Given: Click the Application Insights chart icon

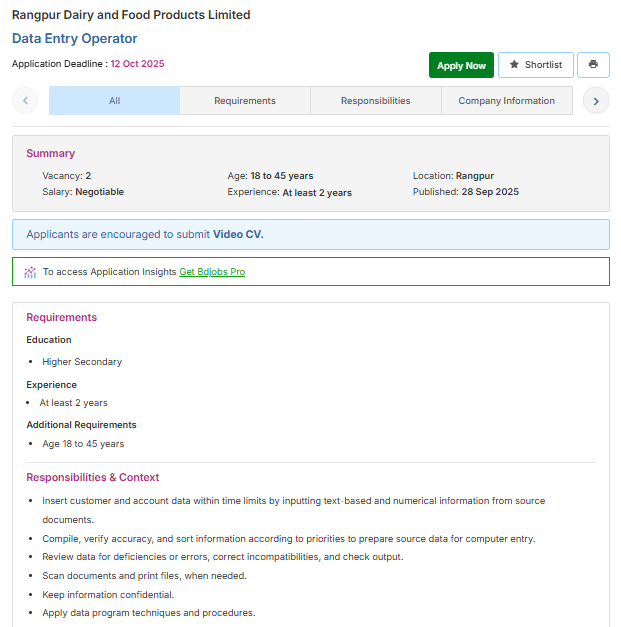Looking at the screenshot, I should (x=31, y=272).
